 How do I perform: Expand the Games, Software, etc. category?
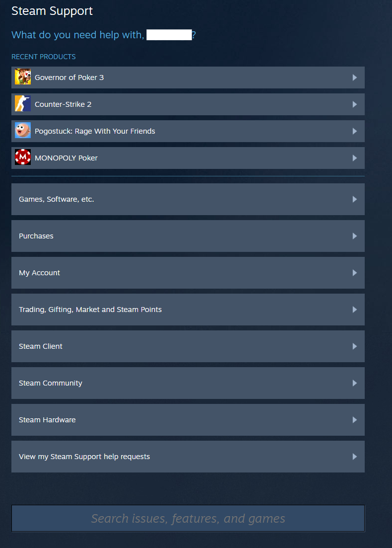188,199
